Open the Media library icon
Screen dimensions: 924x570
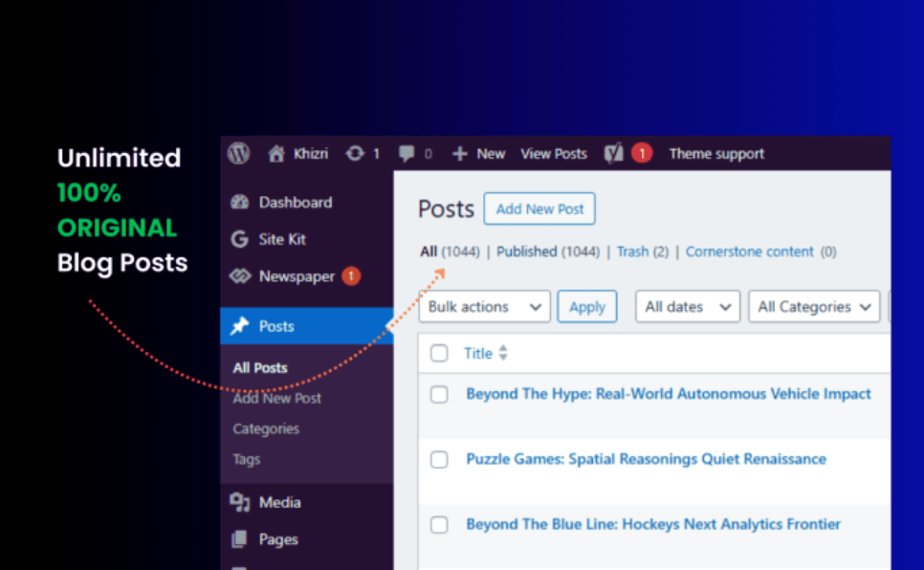click(x=238, y=501)
